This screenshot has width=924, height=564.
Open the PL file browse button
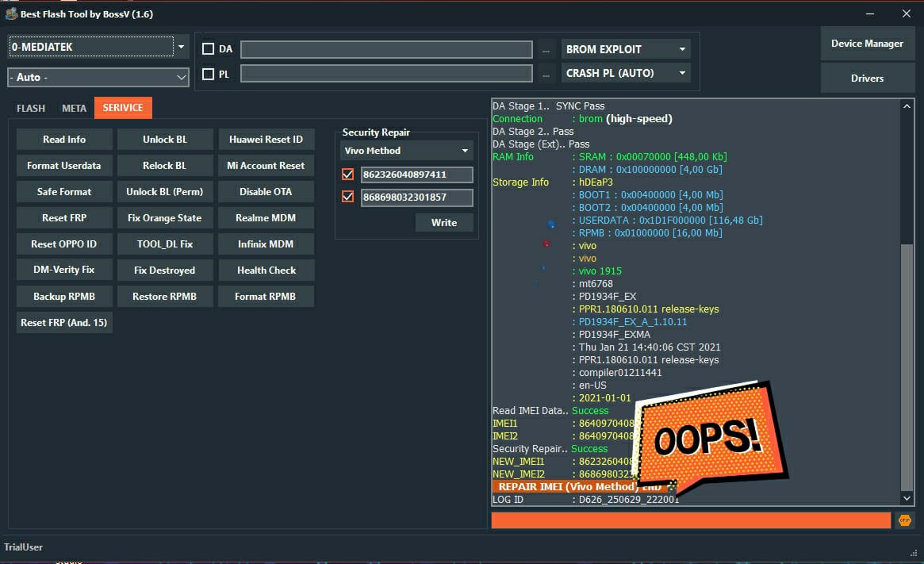coord(546,75)
